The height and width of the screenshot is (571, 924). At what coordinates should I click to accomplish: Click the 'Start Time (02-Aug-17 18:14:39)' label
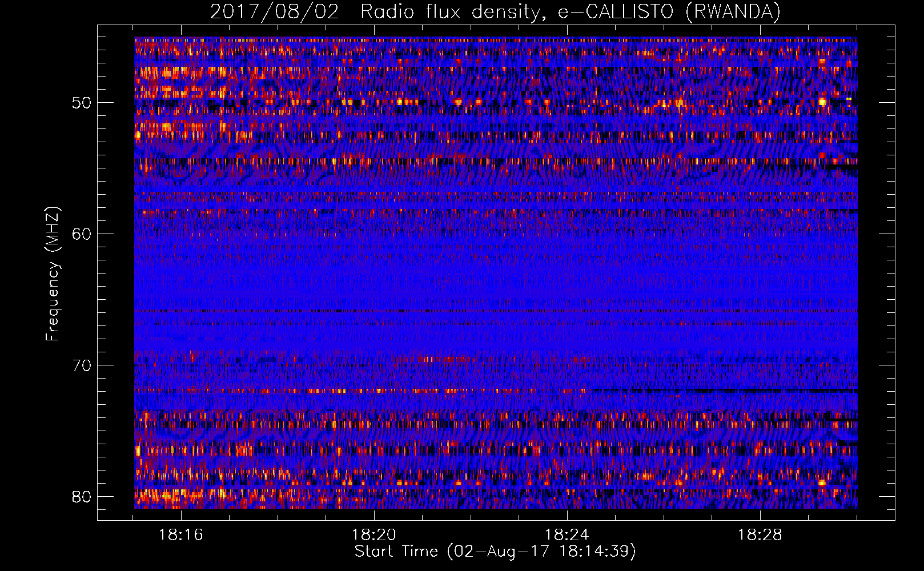[495, 552]
